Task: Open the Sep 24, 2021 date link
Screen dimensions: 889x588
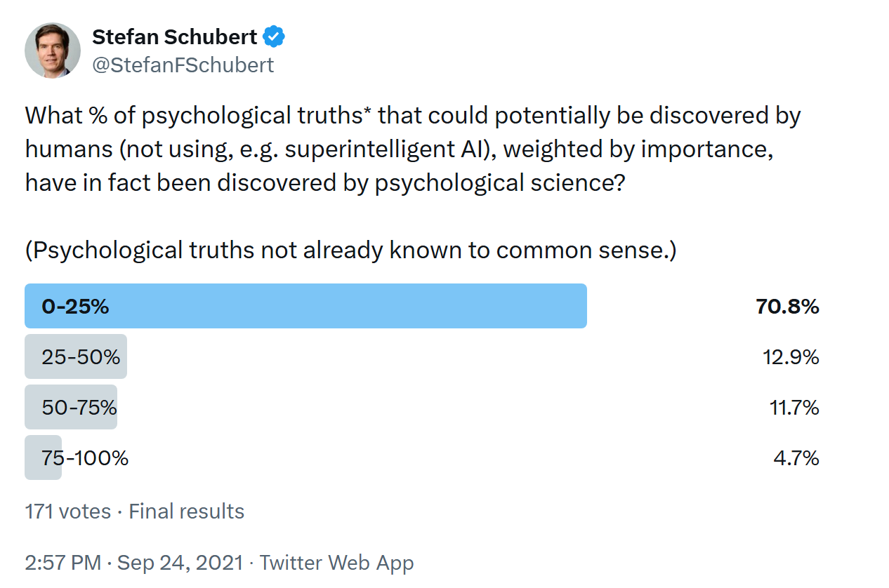Action: point(180,563)
